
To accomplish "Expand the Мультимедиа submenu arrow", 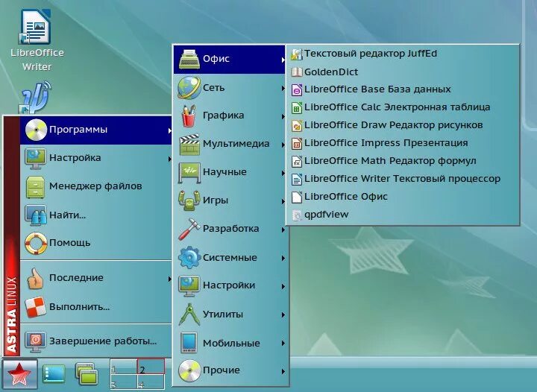I will coord(283,145).
